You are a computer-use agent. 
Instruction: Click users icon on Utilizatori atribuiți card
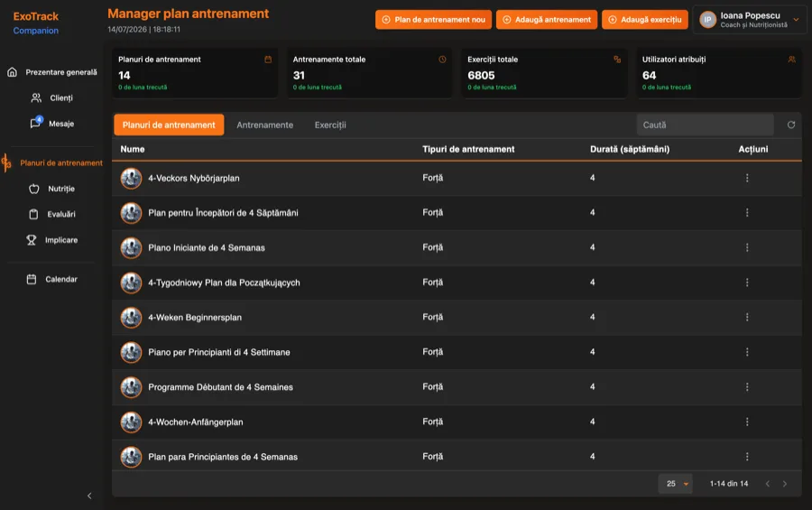pos(792,60)
